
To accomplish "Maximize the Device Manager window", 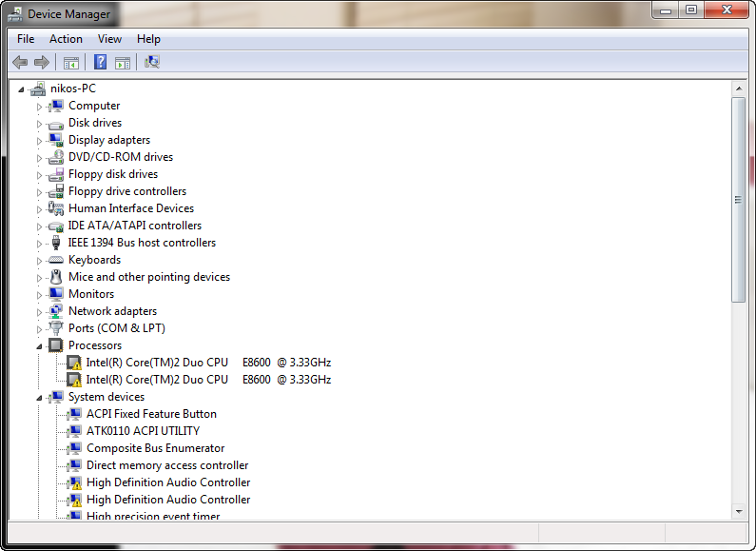I will [691, 10].
